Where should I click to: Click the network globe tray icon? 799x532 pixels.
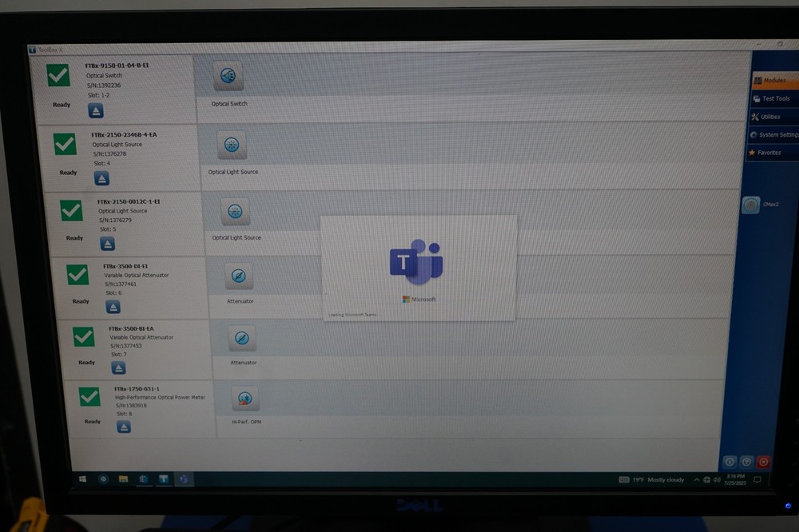click(707, 479)
